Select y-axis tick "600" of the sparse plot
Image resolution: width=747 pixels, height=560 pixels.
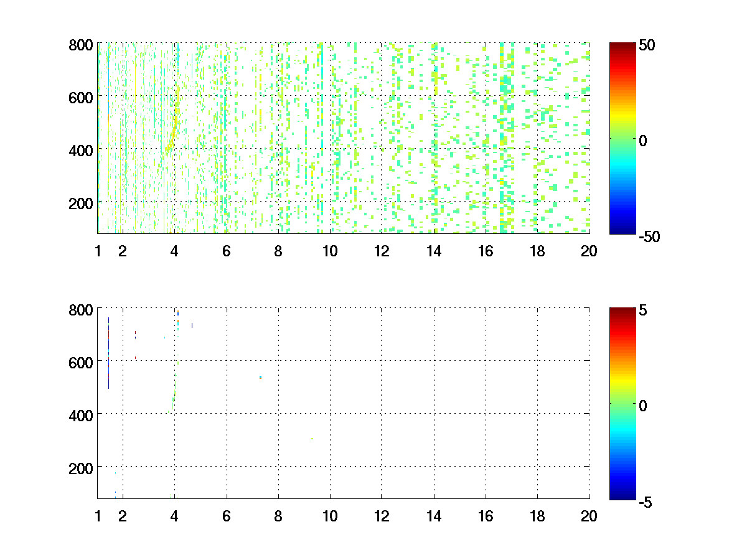click(x=81, y=362)
